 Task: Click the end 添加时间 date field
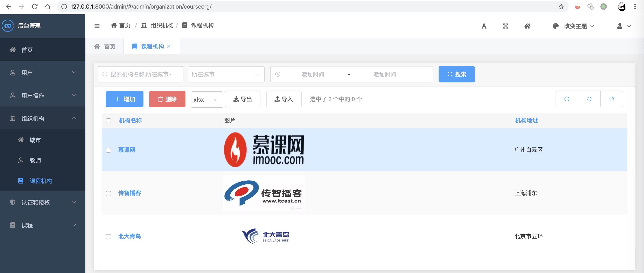point(385,74)
